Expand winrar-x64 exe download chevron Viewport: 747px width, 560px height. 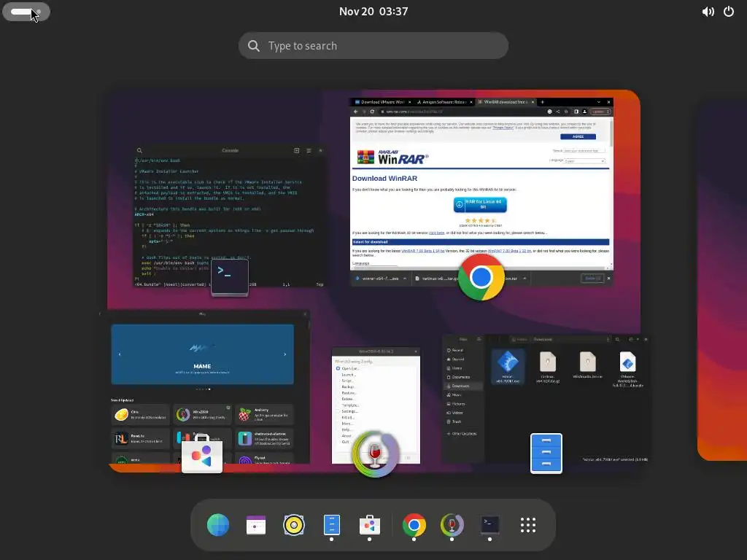[404, 279]
